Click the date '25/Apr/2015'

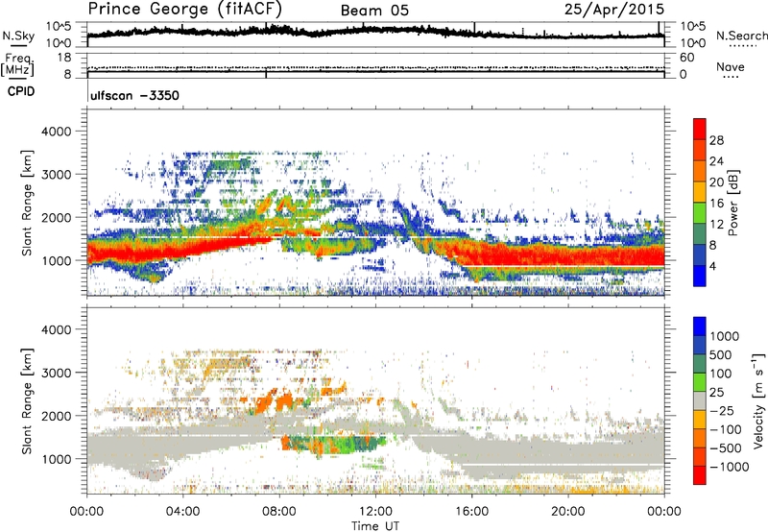[x=614, y=10]
